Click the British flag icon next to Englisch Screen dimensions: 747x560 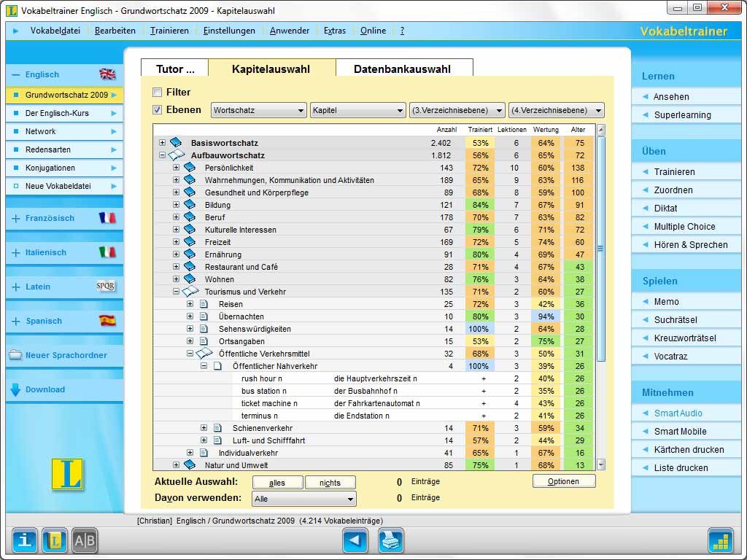tap(107, 74)
